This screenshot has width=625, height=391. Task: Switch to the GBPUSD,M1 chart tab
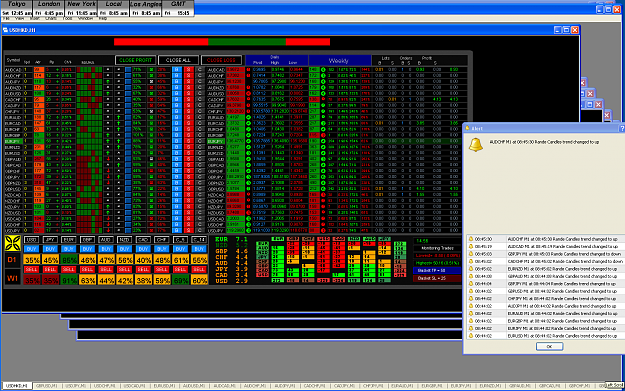click(x=47, y=386)
